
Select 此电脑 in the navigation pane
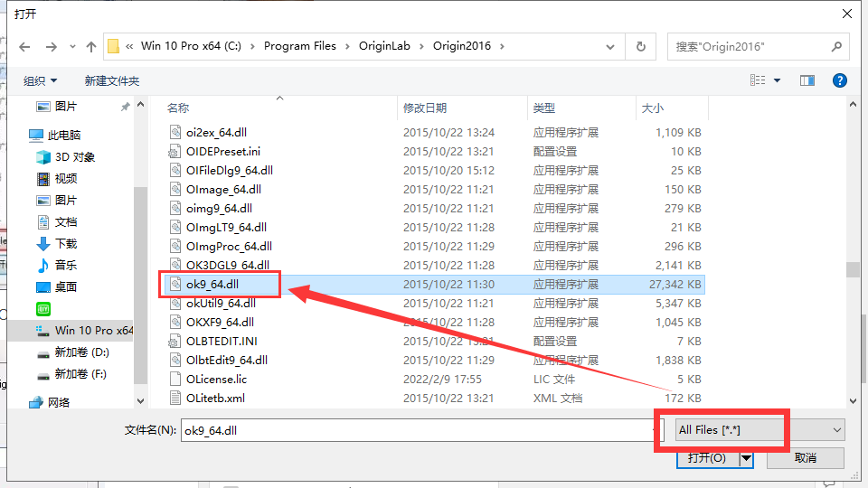coord(64,135)
